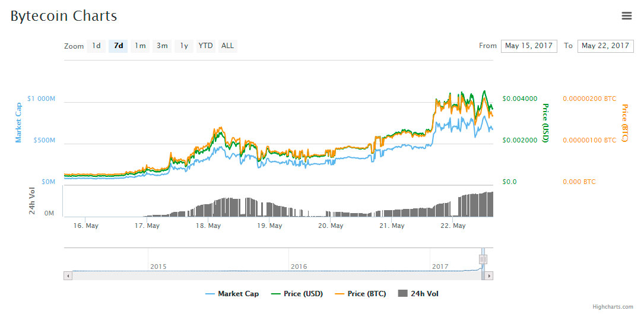The width and height of the screenshot is (644, 314).
Task: Set zoom to 1y
Action: click(183, 46)
